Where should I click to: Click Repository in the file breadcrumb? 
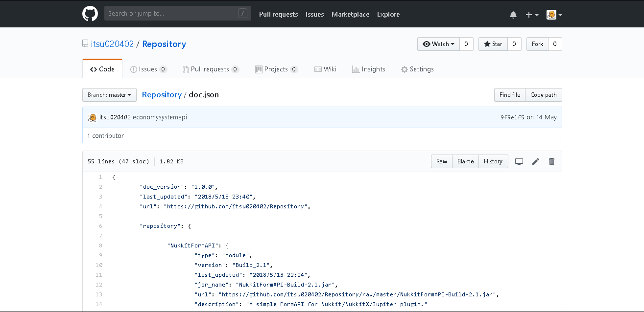click(162, 95)
